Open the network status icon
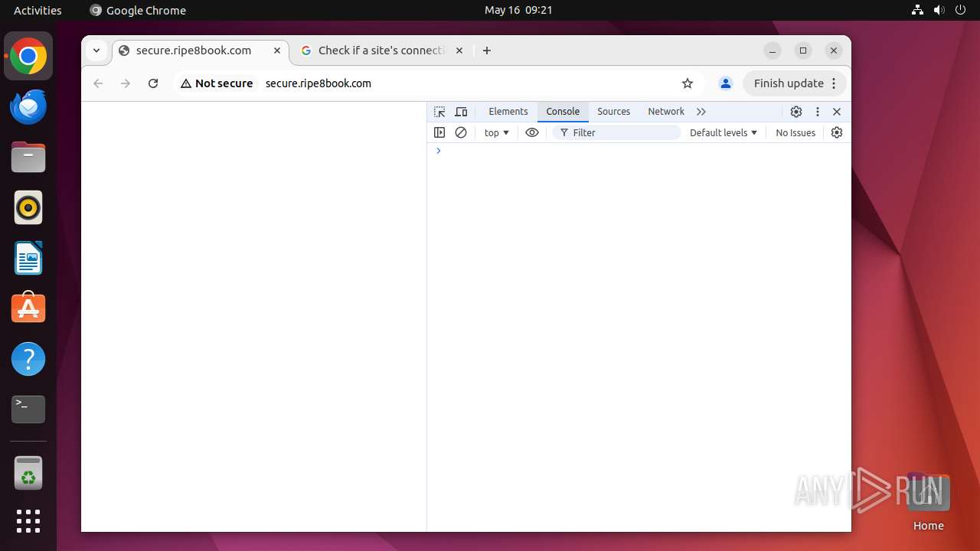Viewport: 980px width, 551px height. 917,10
